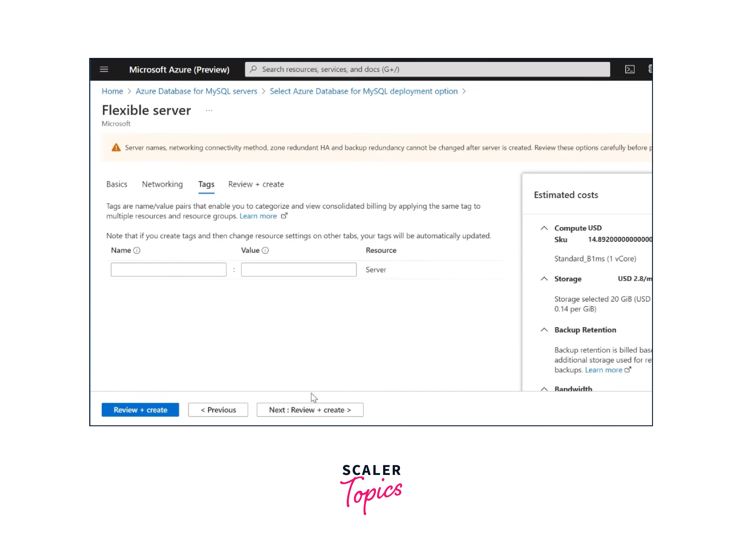Click the Review + create button
742x560 pixels.
coord(140,409)
